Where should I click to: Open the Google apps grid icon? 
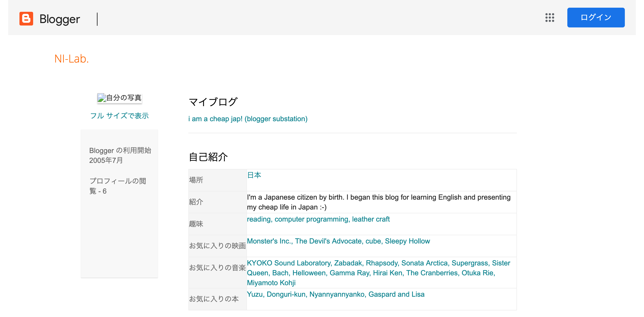pyautogui.click(x=550, y=18)
